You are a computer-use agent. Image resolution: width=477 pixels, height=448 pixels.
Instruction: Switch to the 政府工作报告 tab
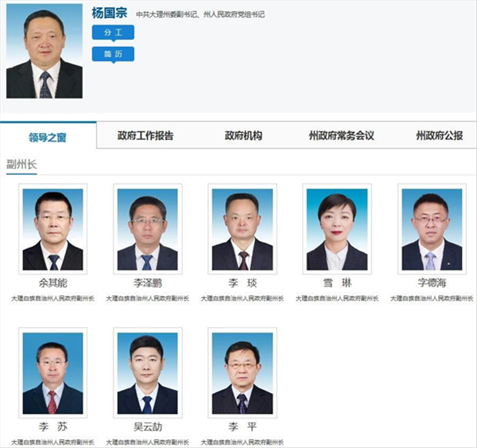coord(145,136)
